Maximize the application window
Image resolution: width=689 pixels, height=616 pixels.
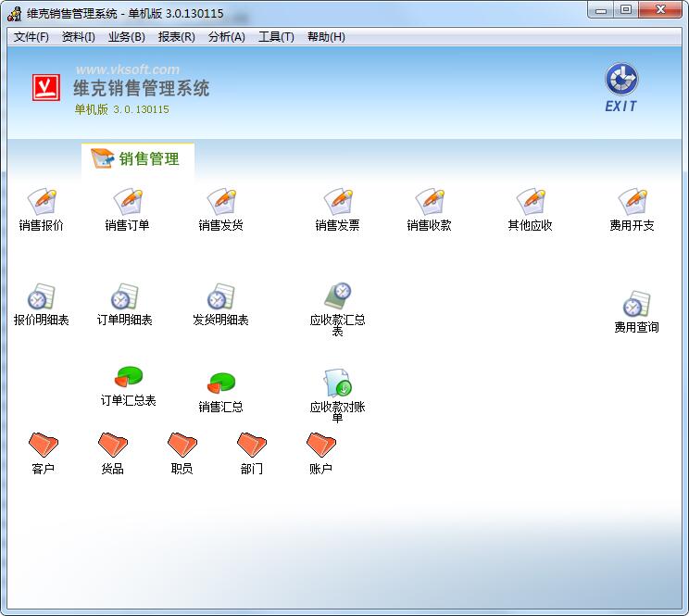coord(626,10)
